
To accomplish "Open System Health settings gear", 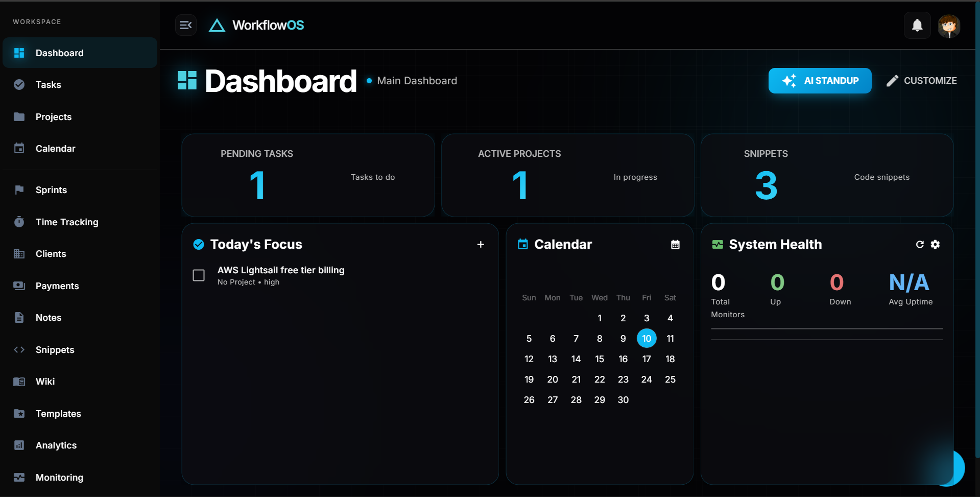I will click(936, 244).
